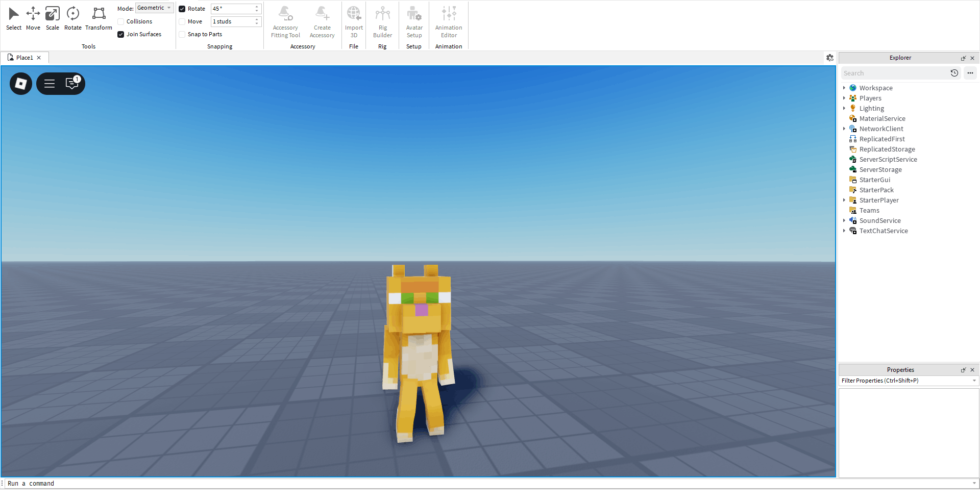980x504 pixels.
Task: Launch the Animation Editor
Action: pos(449,22)
